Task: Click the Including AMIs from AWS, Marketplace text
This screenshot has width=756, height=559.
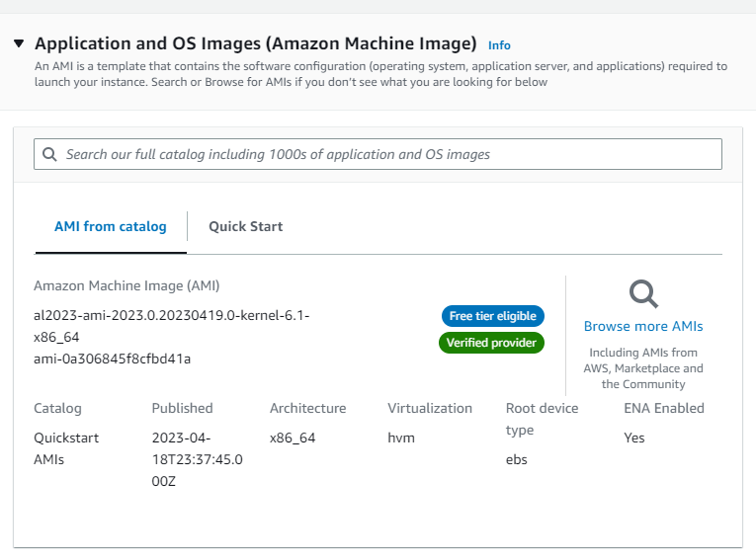Action: point(643,368)
